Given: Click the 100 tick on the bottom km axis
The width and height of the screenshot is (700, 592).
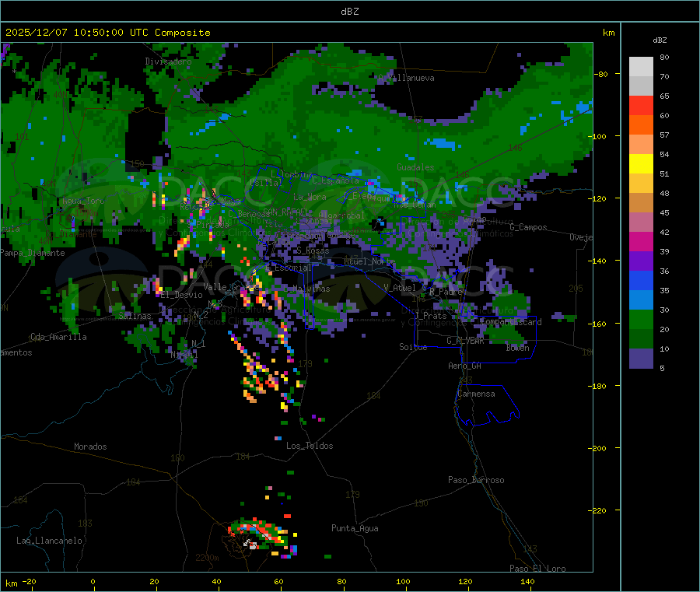Looking at the screenshot, I should [403, 581].
